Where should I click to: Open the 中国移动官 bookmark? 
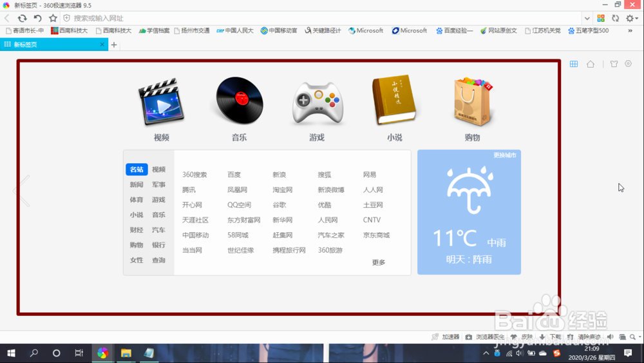(279, 30)
